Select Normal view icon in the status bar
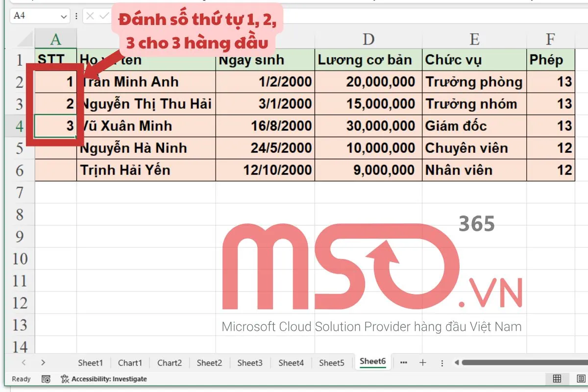Screen dimensions: 588x392 pyautogui.click(x=557, y=379)
